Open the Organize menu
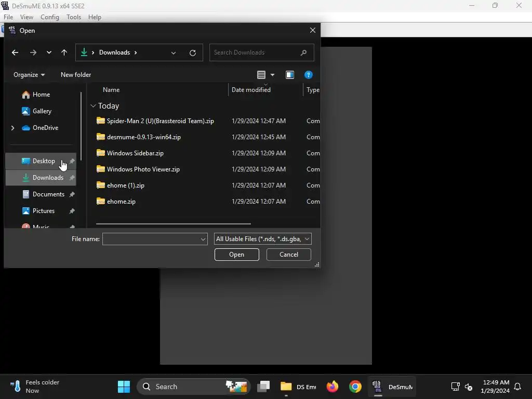Image resolution: width=532 pixels, height=399 pixels. [x=29, y=75]
